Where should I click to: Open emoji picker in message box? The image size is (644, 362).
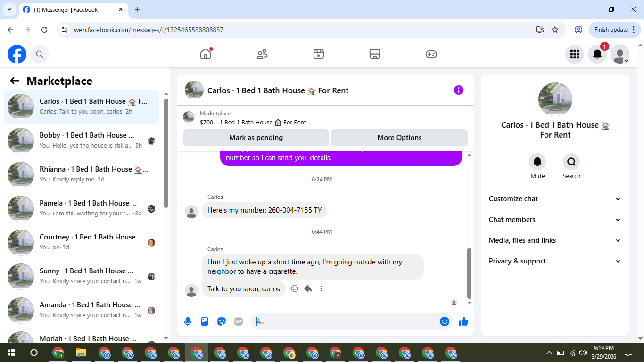pos(445,321)
